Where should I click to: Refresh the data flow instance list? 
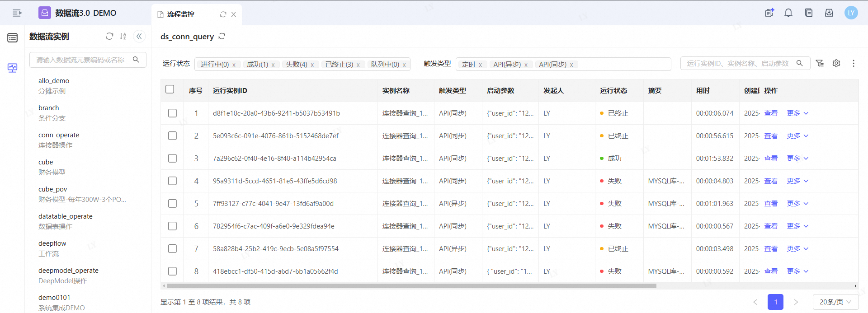(x=109, y=37)
